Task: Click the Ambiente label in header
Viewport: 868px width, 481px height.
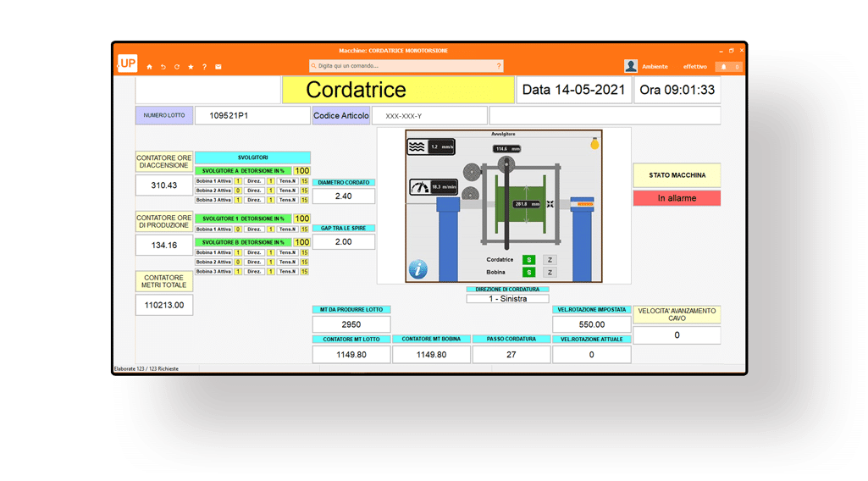Action: coord(655,67)
